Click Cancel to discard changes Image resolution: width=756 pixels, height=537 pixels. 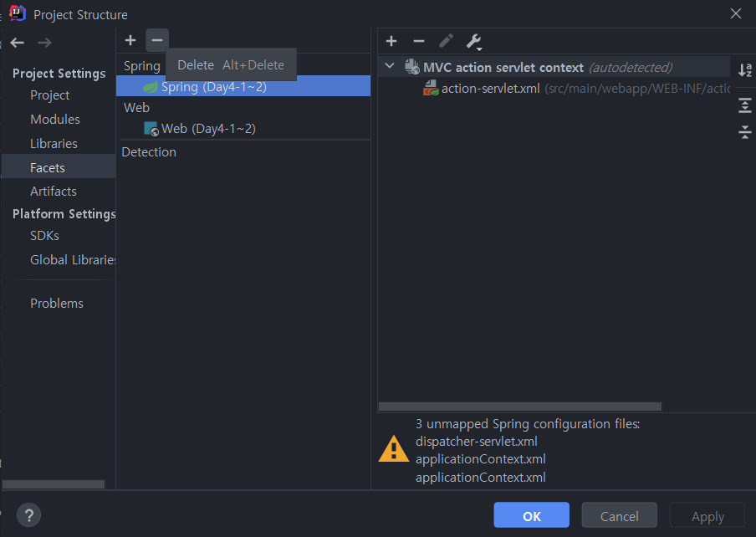click(619, 515)
